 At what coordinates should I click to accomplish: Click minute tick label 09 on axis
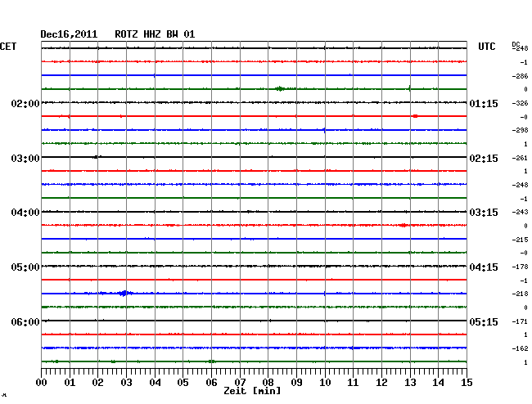point(296,383)
